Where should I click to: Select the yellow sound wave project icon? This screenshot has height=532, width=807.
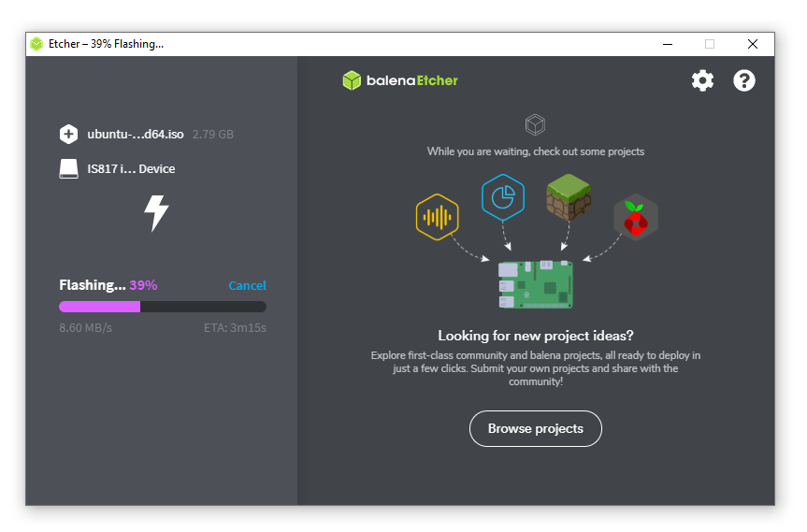coord(437,217)
